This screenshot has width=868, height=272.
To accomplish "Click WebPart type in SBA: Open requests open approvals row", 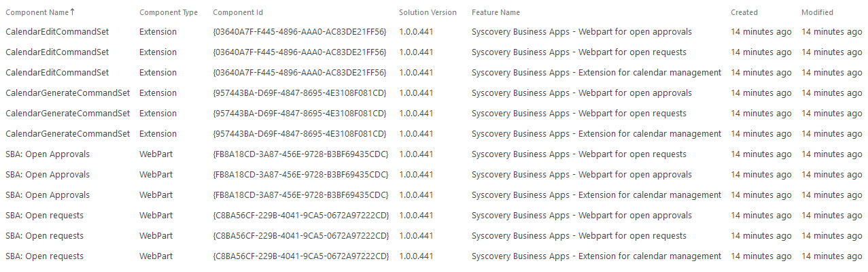I will (x=156, y=216).
